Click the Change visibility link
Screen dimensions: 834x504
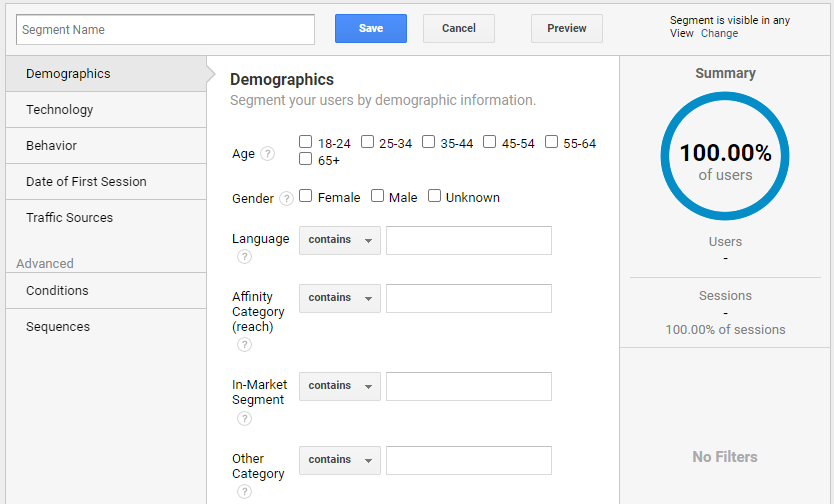[719, 33]
